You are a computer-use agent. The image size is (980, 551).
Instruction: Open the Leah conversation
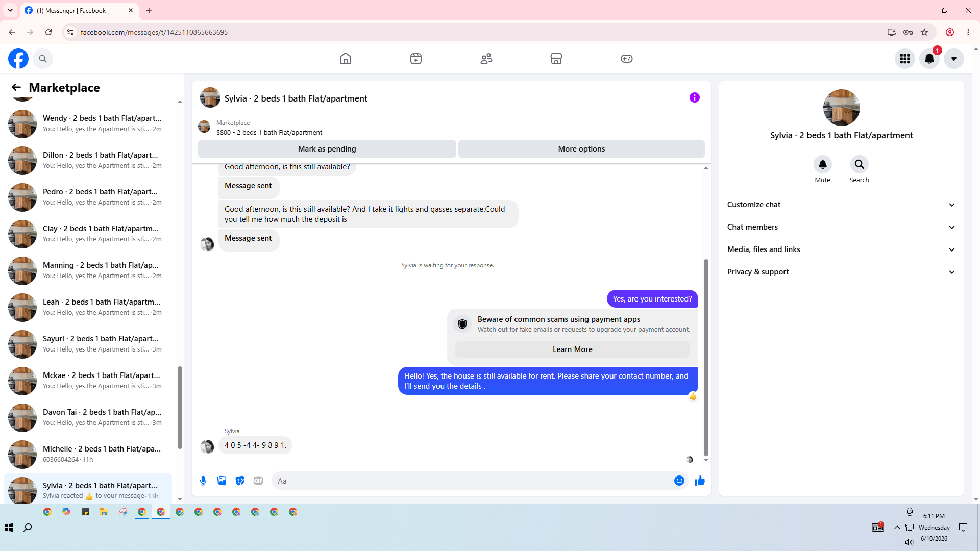88,307
